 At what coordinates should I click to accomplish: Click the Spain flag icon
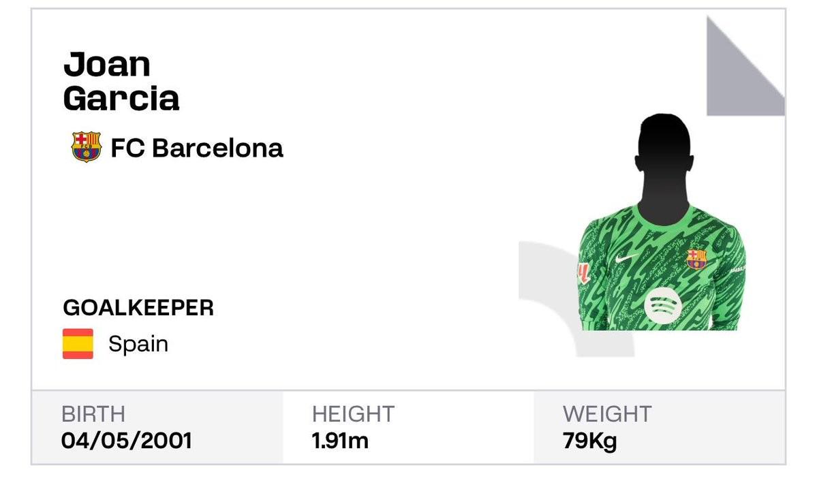78,344
